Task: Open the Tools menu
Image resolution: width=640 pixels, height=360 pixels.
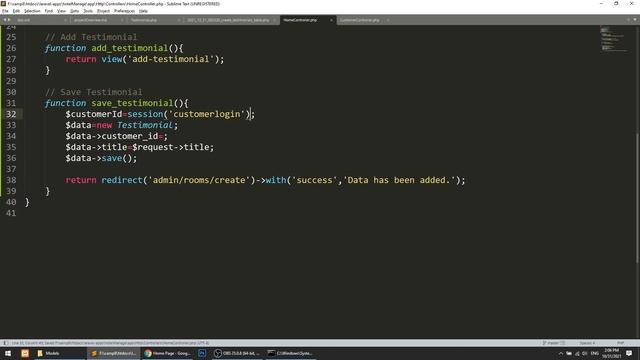Action: click(88, 11)
